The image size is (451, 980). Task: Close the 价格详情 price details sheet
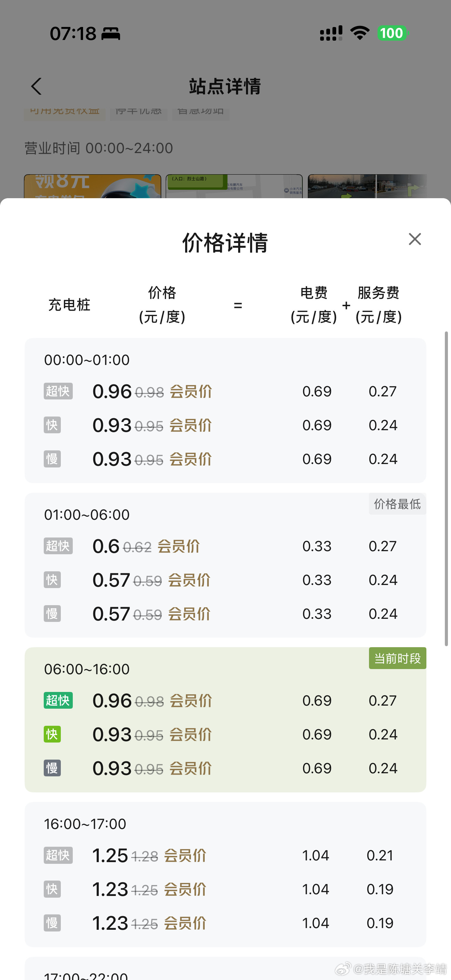pos(414,239)
